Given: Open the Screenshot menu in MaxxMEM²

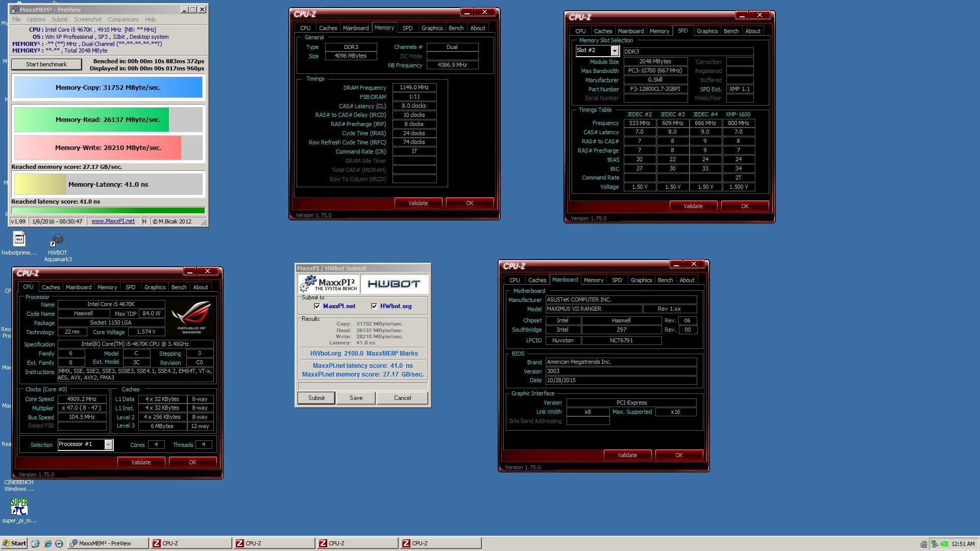Looking at the screenshot, I should click(88, 19).
